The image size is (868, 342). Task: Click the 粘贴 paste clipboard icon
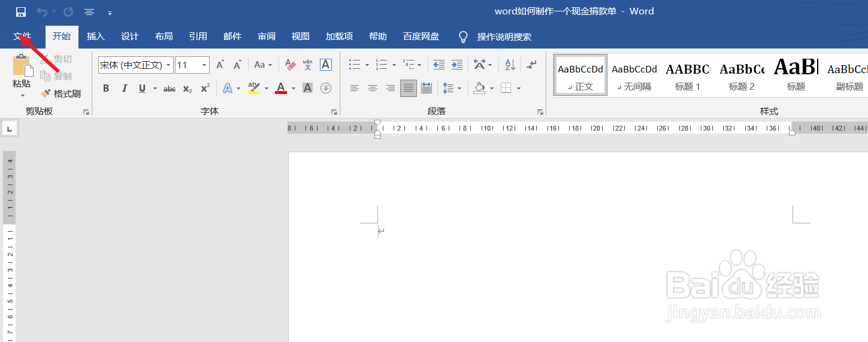[x=22, y=65]
